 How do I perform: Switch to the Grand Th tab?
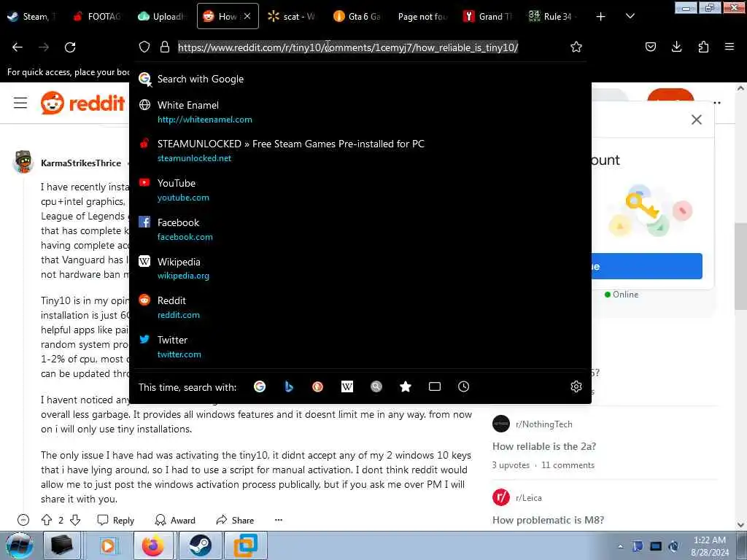pyautogui.click(x=488, y=16)
